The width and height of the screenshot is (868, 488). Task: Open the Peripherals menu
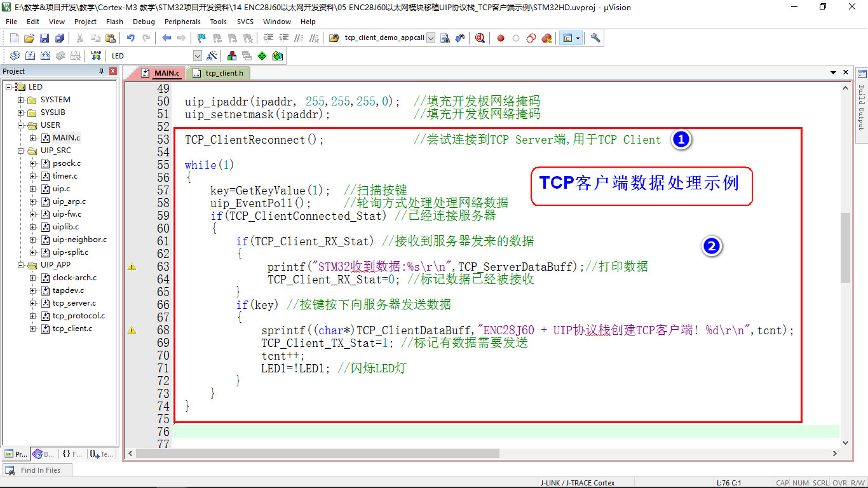[182, 22]
